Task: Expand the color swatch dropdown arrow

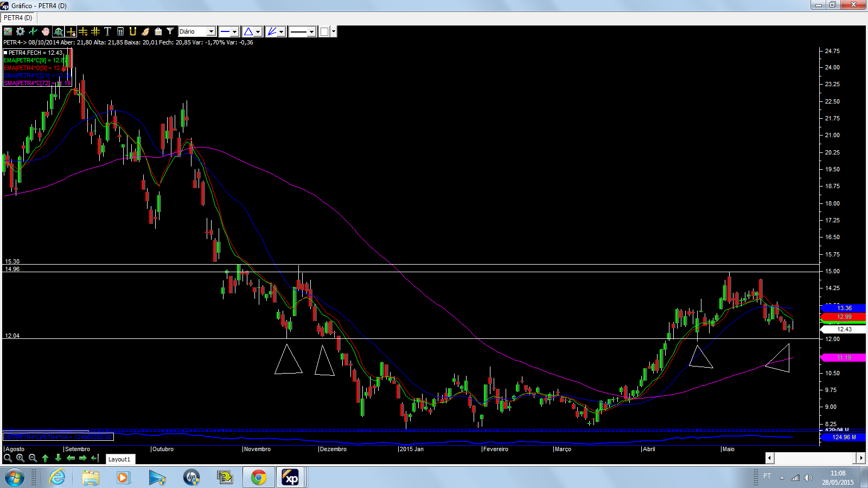Action: tap(334, 31)
